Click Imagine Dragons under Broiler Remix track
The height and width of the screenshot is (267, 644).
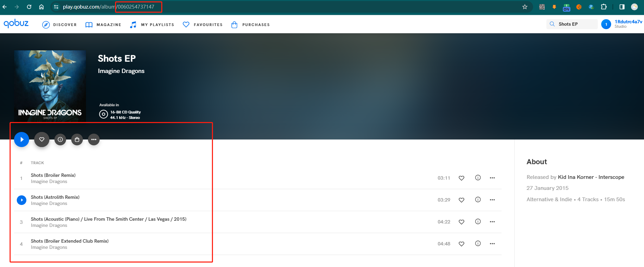[49, 182]
